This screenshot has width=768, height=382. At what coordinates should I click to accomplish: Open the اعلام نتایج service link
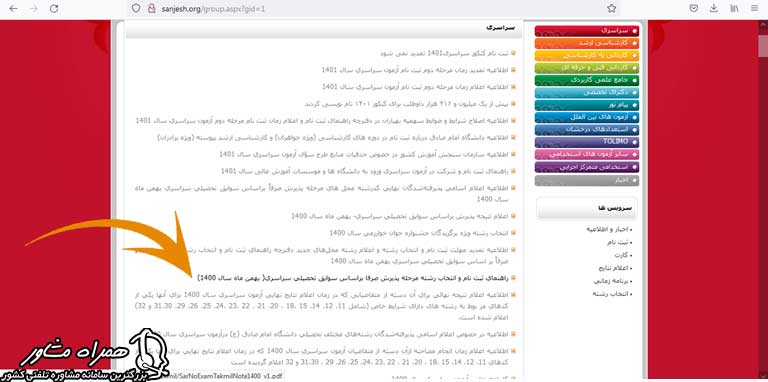point(616,268)
